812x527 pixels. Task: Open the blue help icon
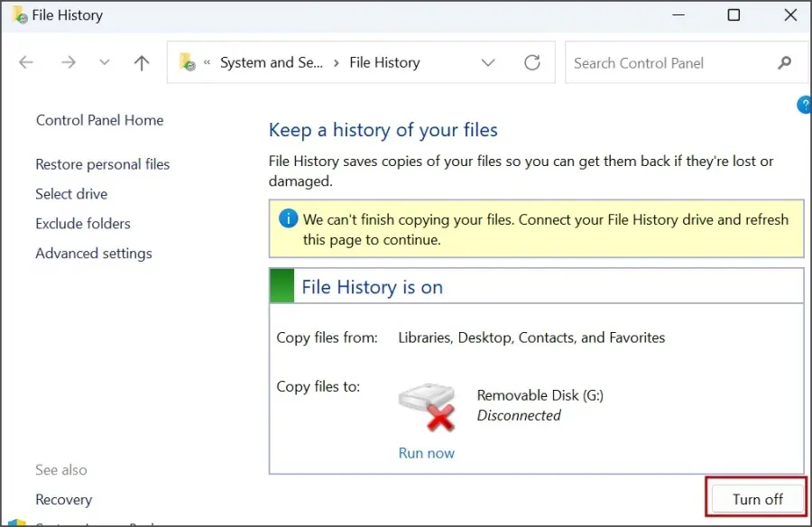pyautogui.click(x=804, y=106)
